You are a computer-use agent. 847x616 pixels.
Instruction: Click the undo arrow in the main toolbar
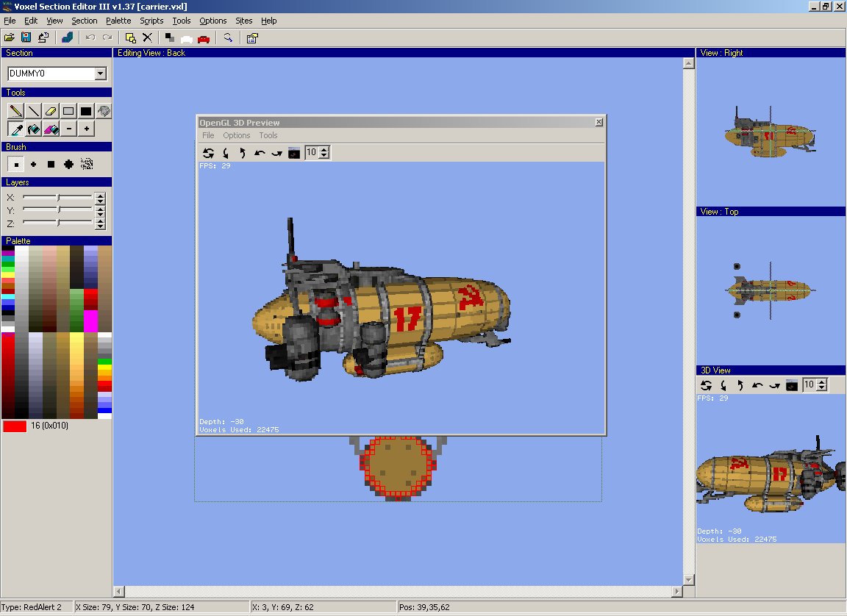(90, 37)
